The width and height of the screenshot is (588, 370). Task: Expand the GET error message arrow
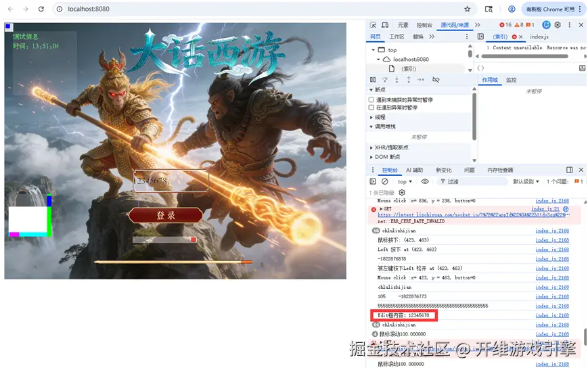tap(381, 209)
